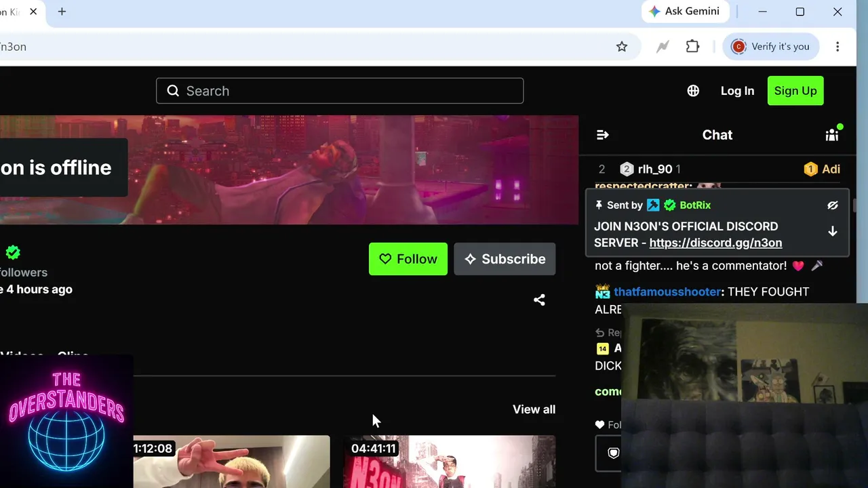
Task: Open the language globe selector
Action: pos(693,91)
